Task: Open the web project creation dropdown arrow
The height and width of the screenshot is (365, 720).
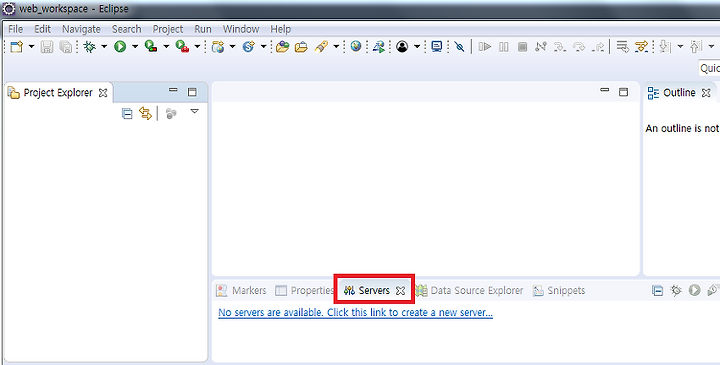Action: pyautogui.click(x=232, y=46)
